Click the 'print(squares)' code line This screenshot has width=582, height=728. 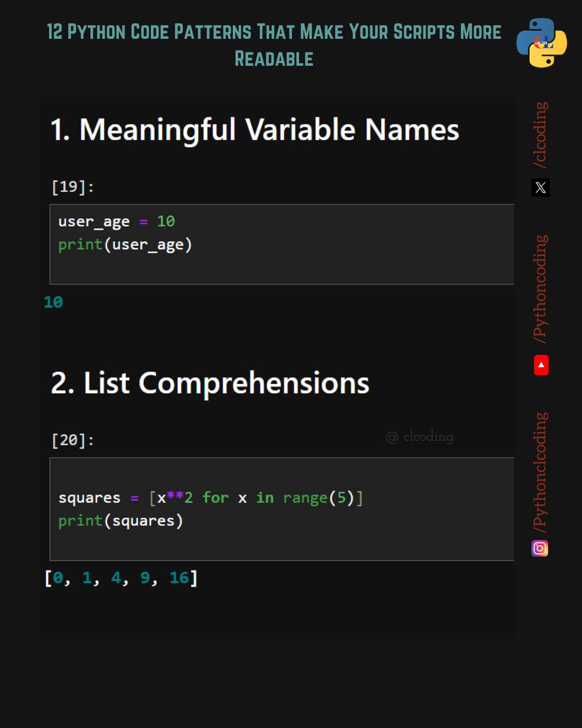[x=121, y=521]
